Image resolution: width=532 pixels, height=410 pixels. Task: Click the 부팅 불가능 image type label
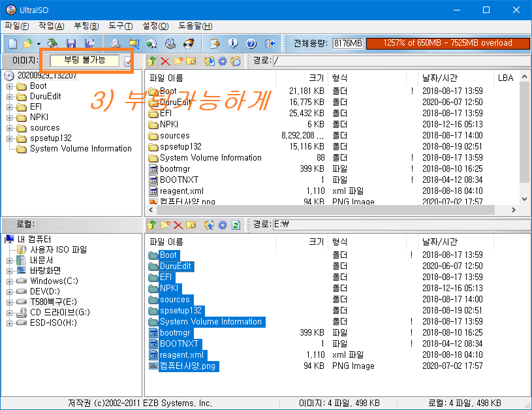point(85,61)
